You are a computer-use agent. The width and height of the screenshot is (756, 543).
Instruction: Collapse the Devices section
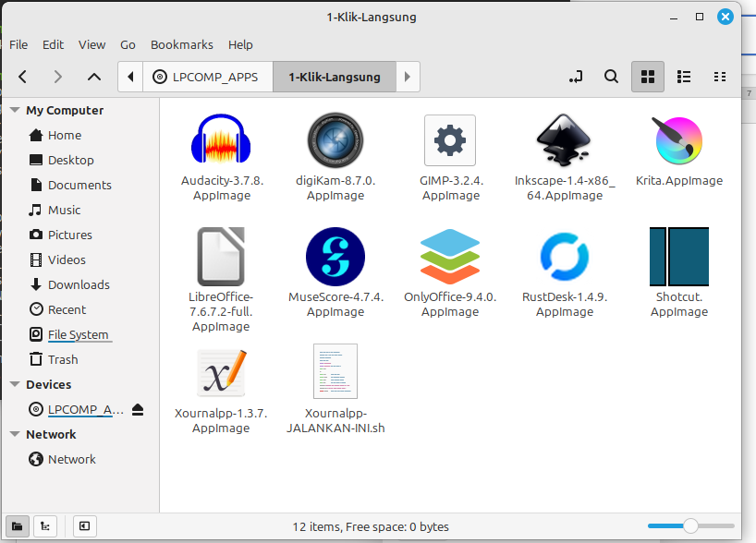pyautogui.click(x=15, y=384)
